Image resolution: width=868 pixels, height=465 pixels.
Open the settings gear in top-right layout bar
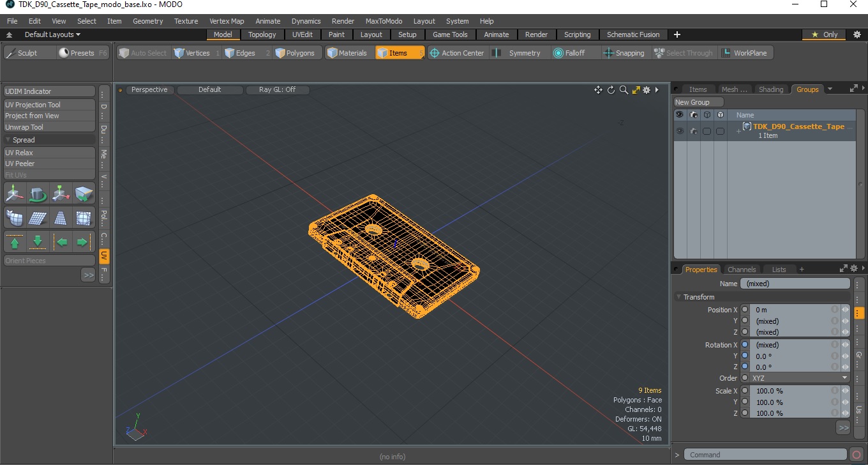(857, 34)
